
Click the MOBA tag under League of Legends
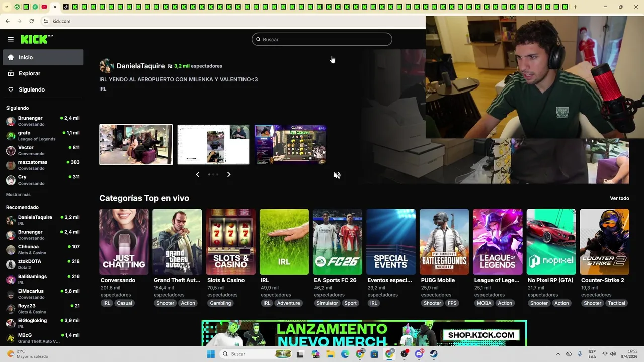click(484, 303)
